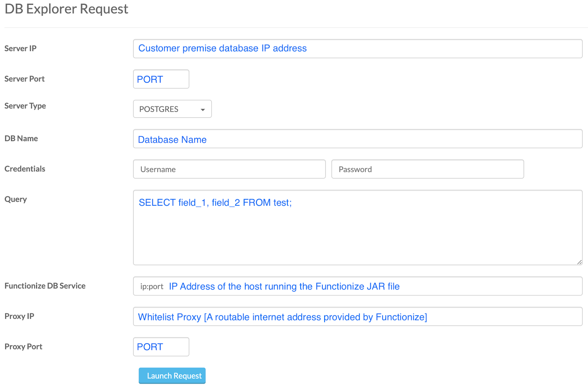Viewport: 588px width, 387px height.
Task: Select the DB Name input field
Action: (x=358, y=139)
